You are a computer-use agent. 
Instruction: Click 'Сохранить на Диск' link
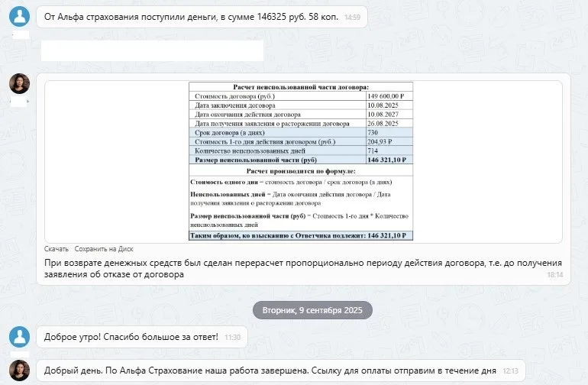coord(104,249)
